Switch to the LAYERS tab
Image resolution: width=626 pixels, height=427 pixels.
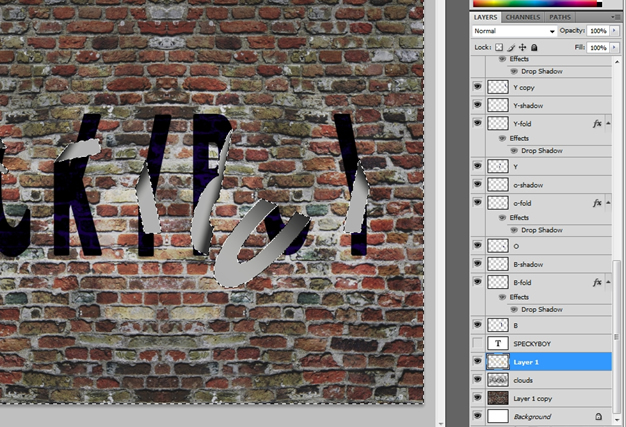[x=485, y=17]
